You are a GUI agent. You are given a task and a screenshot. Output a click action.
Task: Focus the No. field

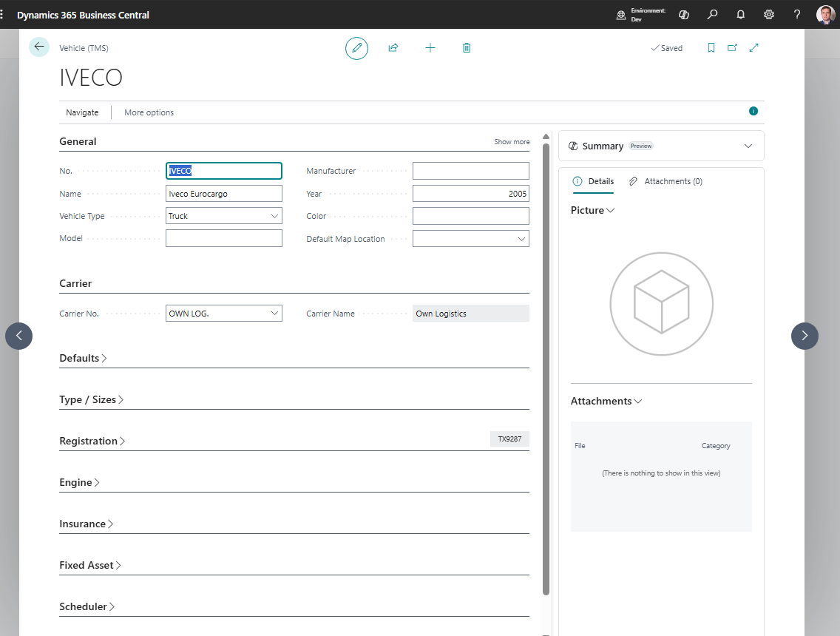click(x=224, y=171)
